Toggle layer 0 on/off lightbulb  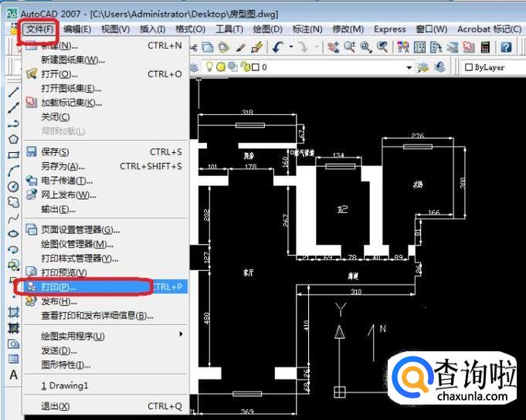[x=209, y=66]
